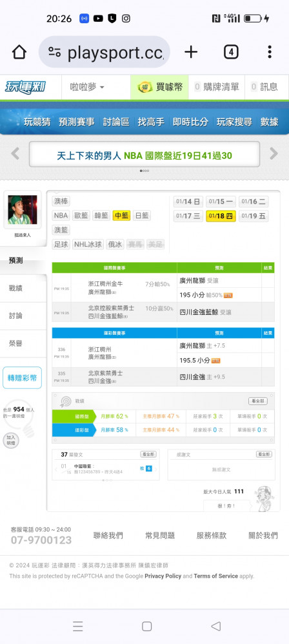Image resolution: width=289 pixels, height=644 pixels.
Task: Click 看全部 next to 37 篇發文
Action: pos(148,454)
